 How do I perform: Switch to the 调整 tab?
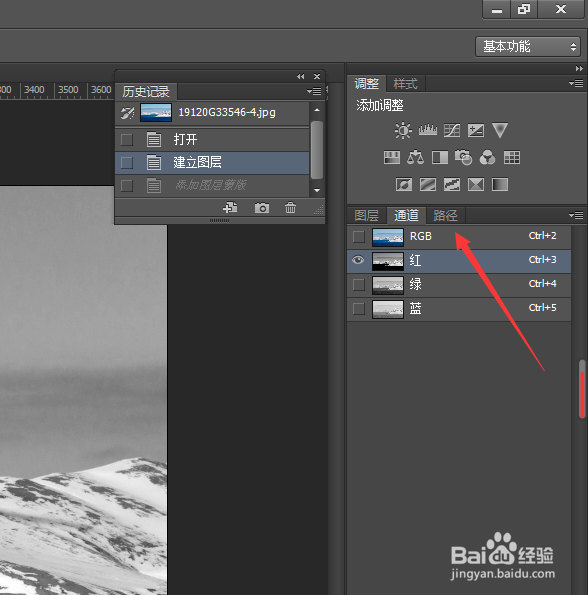[366, 83]
